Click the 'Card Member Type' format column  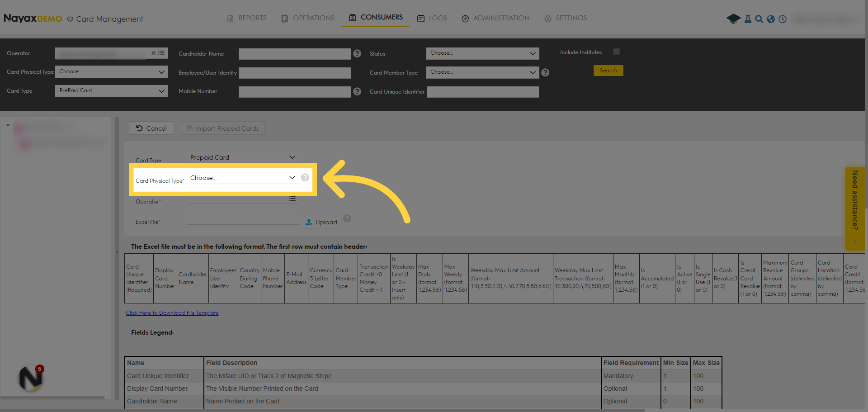346,278
